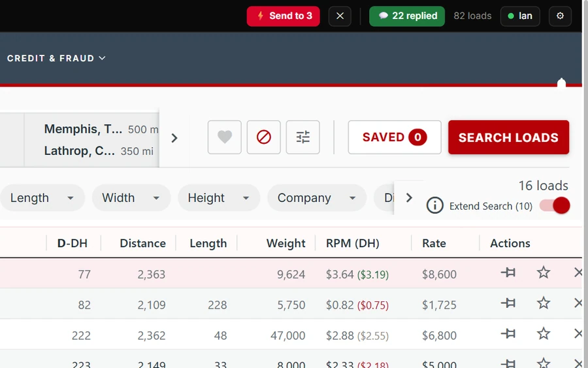The height and width of the screenshot is (368, 588).
Task: Open the 22 replied messages
Action: click(x=407, y=16)
